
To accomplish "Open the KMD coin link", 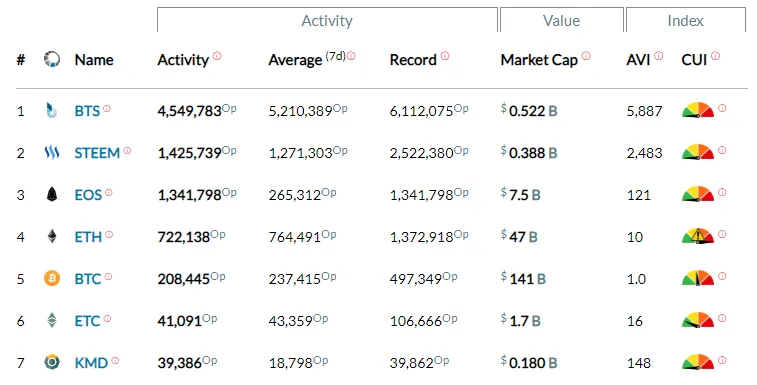I will (x=91, y=363).
